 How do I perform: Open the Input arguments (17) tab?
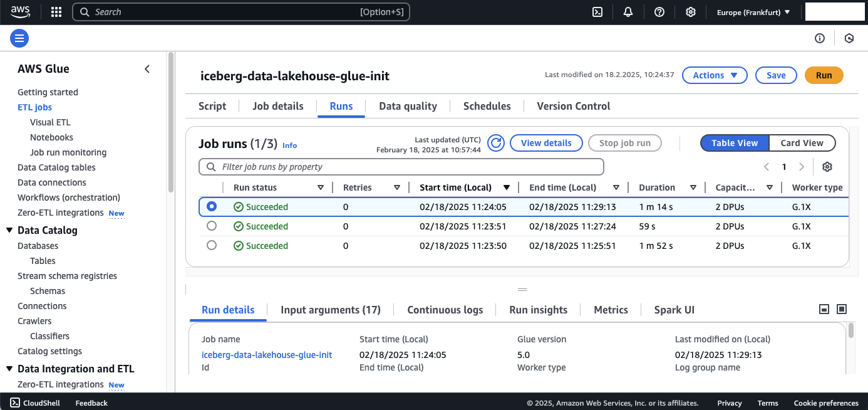331,310
